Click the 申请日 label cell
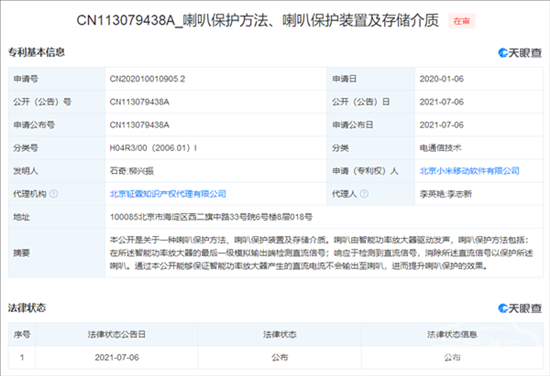The width and height of the screenshot is (550, 376). point(371,79)
